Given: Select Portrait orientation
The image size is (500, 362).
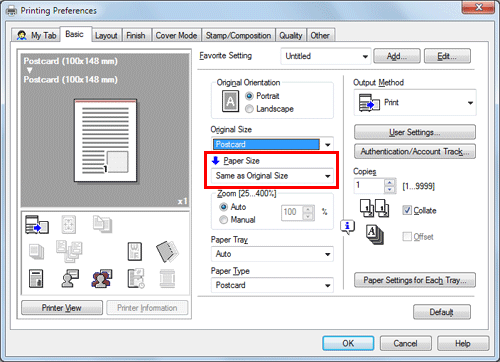Looking at the screenshot, I should coord(249,96).
